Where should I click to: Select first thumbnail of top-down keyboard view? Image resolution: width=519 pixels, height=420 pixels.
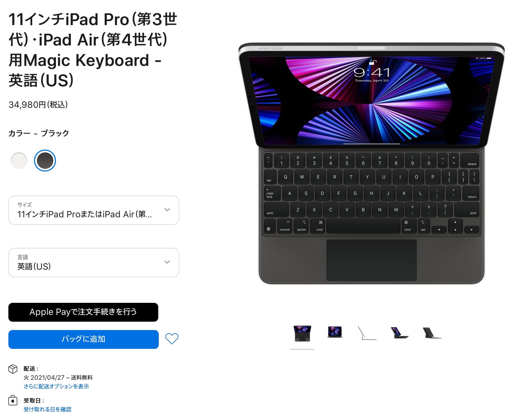click(302, 333)
